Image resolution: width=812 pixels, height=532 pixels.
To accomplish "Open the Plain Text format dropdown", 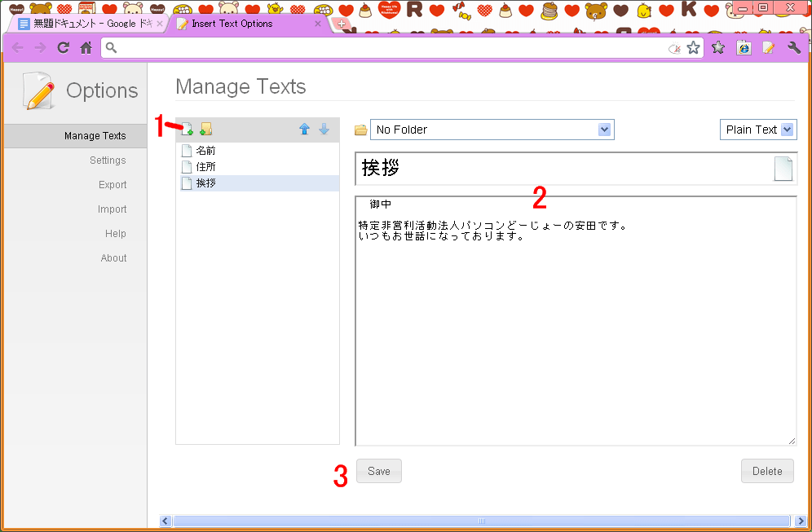I will pos(758,130).
